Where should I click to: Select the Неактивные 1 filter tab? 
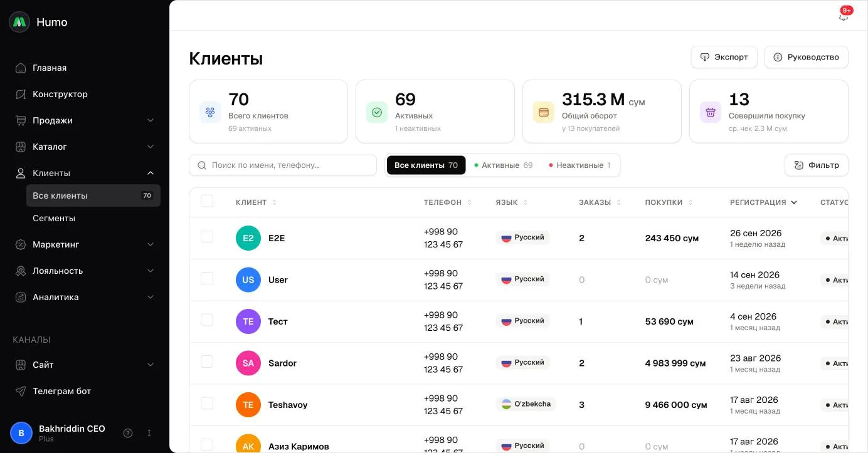[580, 165]
